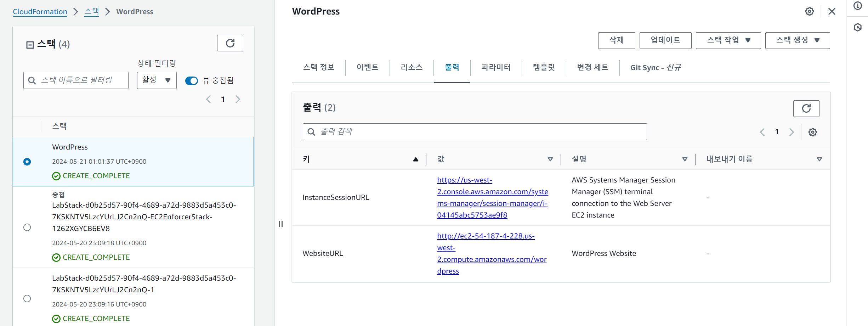The image size is (868, 326).
Task: Focus the stack name filter field
Action: coord(76,80)
